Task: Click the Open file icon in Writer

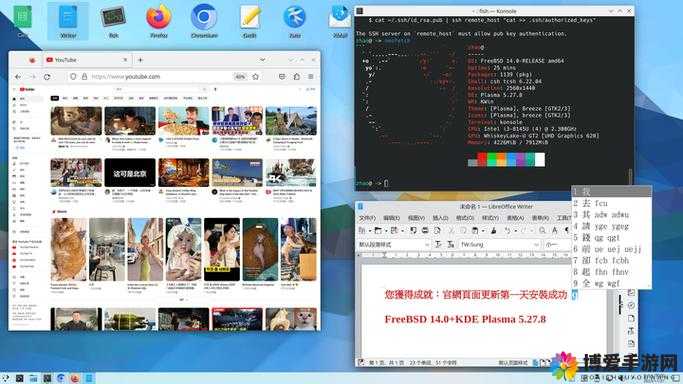Action: [x=378, y=230]
